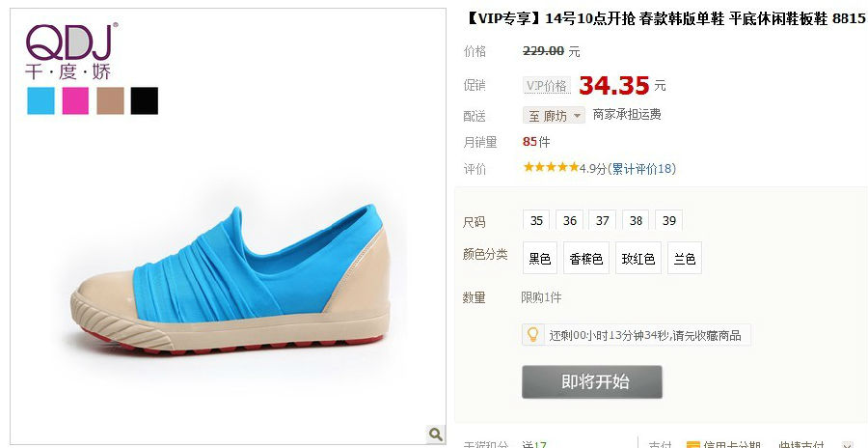868x448 pixels.
Task: Click the lightbulb reminder icon
Action: tap(532, 335)
